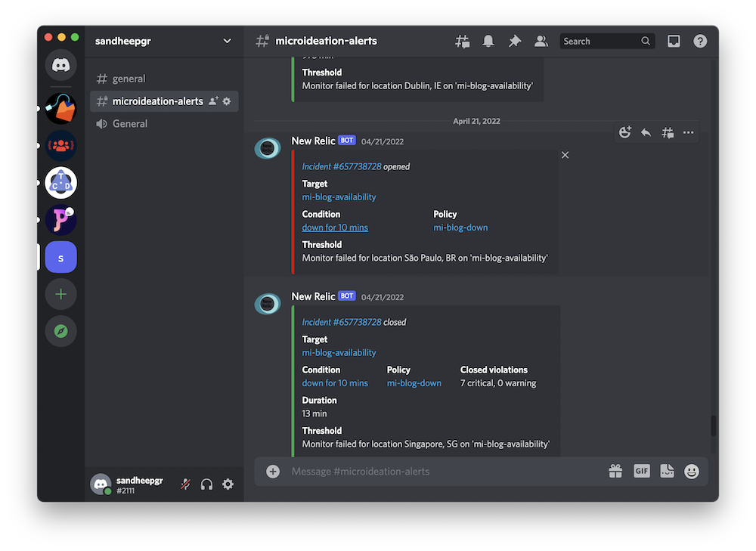
Task: Click New Relic username on opened incident message
Action: [314, 141]
